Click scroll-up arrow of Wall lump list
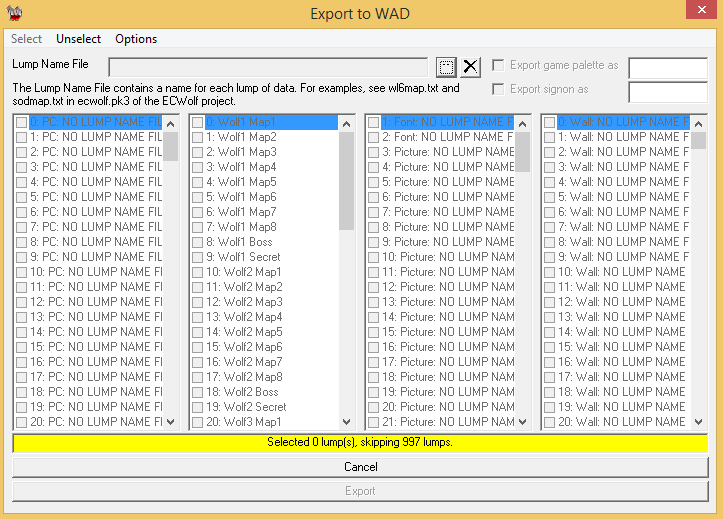This screenshot has height=519, width=723. 699,124
